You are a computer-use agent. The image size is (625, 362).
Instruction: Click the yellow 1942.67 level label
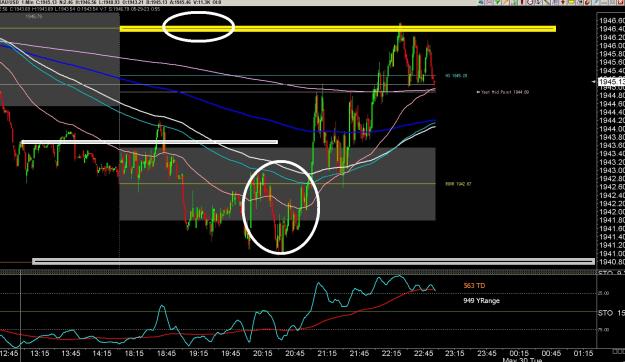click(458, 184)
